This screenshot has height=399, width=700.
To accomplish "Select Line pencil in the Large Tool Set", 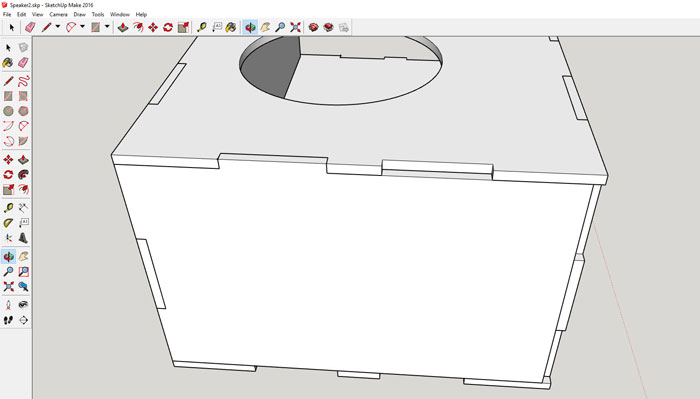I will pos(8,81).
